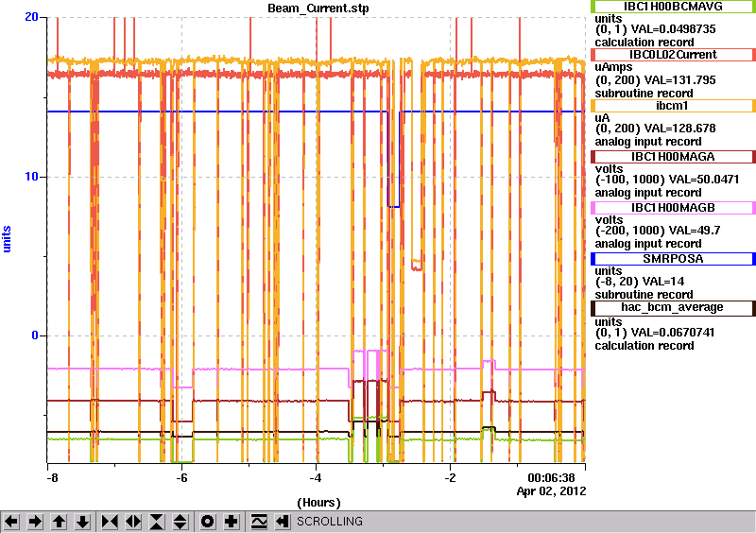Viewport: 756px width, 533px height.
Task: Select the hac_bcm_average legend entry
Action: click(673, 308)
